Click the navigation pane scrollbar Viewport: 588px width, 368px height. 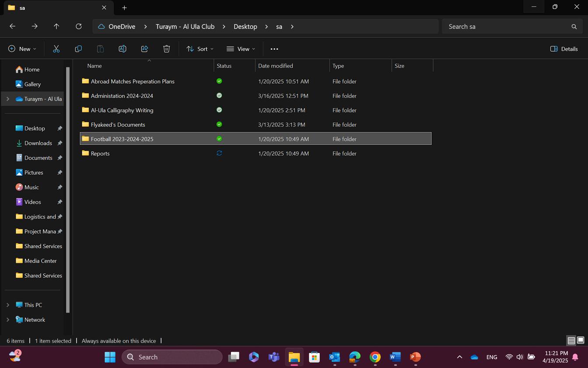click(x=68, y=188)
